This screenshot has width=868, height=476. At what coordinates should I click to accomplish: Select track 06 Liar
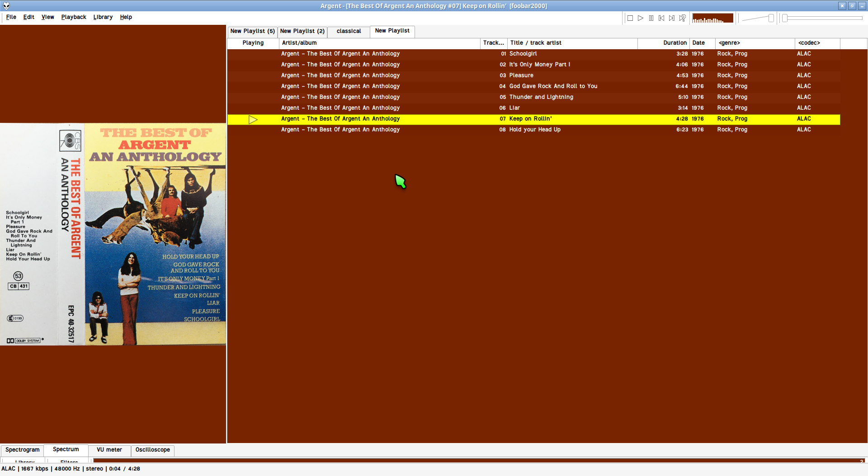[533, 108]
